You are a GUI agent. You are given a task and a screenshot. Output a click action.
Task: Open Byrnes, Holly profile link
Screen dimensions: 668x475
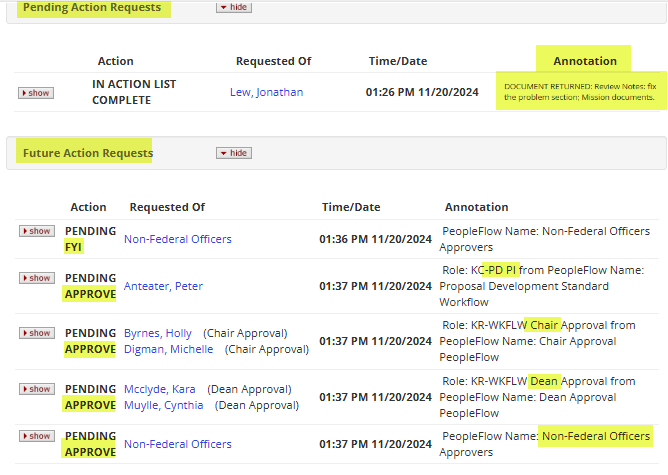point(157,333)
